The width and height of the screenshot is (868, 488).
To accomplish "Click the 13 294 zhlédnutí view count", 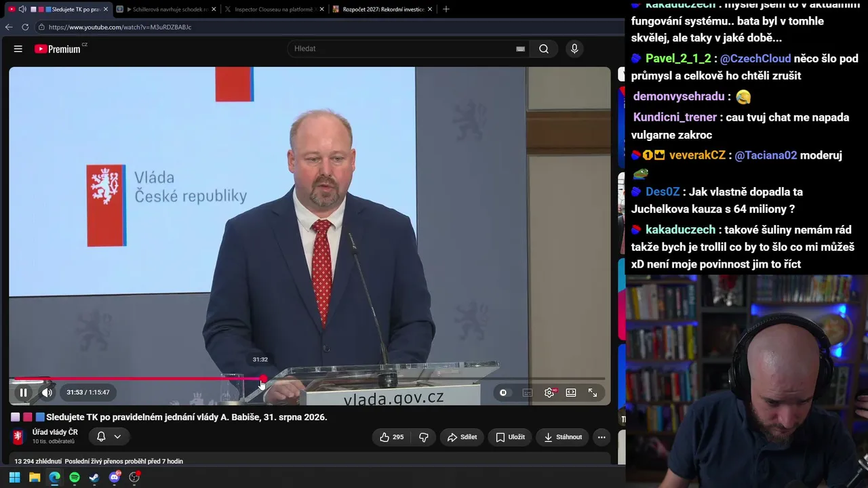I will [x=38, y=462].
